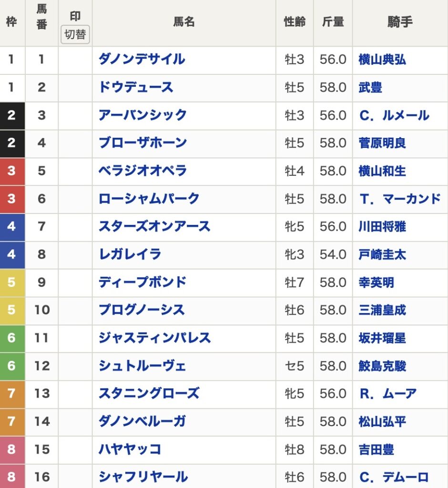Click the 切替 toggle button

point(75,35)
